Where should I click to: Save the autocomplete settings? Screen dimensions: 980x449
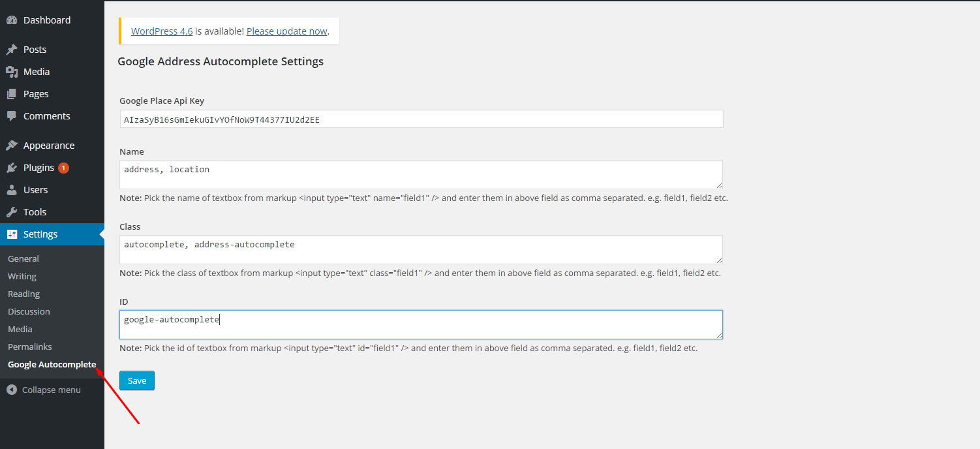(x=137, y=380)
